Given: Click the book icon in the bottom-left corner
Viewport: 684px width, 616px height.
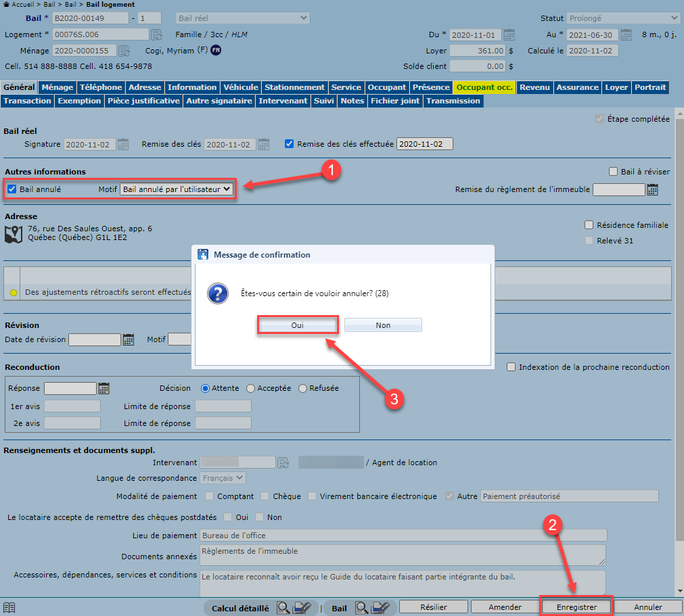Looking at the screenshot, I should tap(9, 607).
